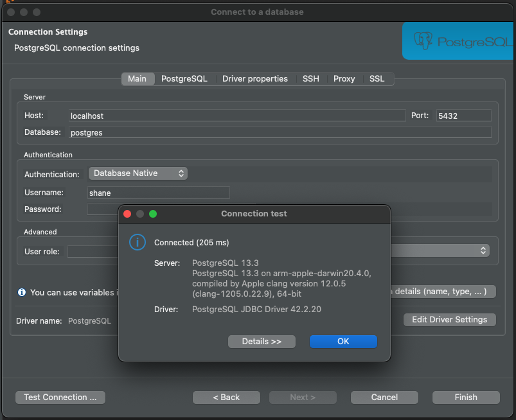Click the 'PostgreSQL JDBC Driver 42.2.20' text

256,309
